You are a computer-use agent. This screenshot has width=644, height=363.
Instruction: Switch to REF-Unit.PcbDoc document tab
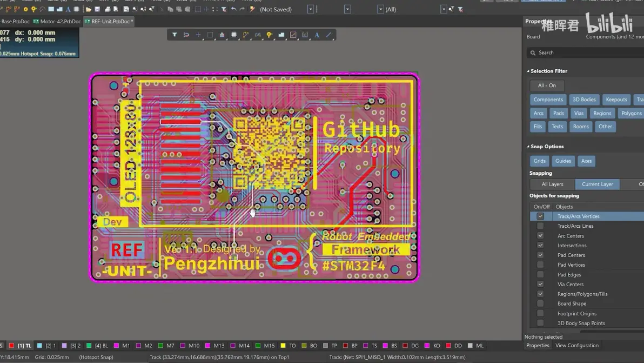(x=109, y=22)
